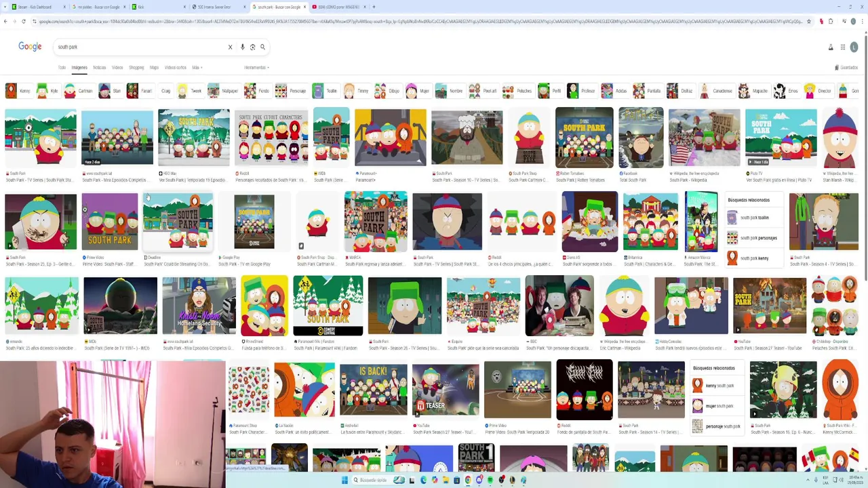The width and height of the screenshot is (868, 488).
Task: Switch to the Noticias tab
Action: point(99,67)
